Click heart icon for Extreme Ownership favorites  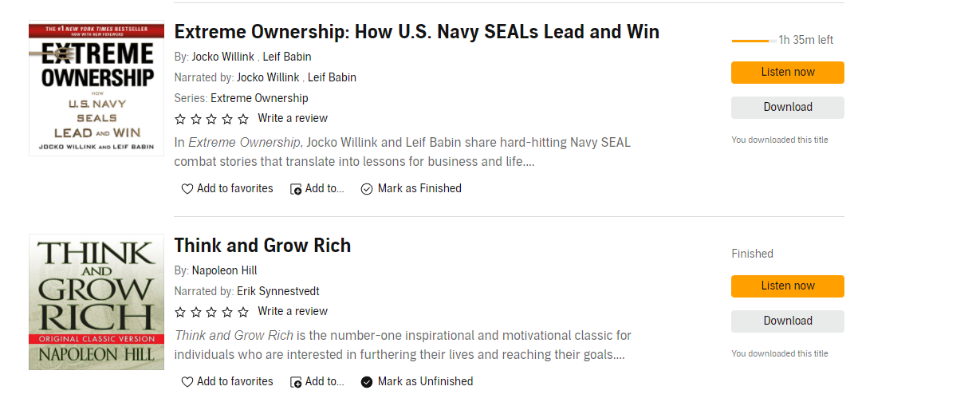187,189
